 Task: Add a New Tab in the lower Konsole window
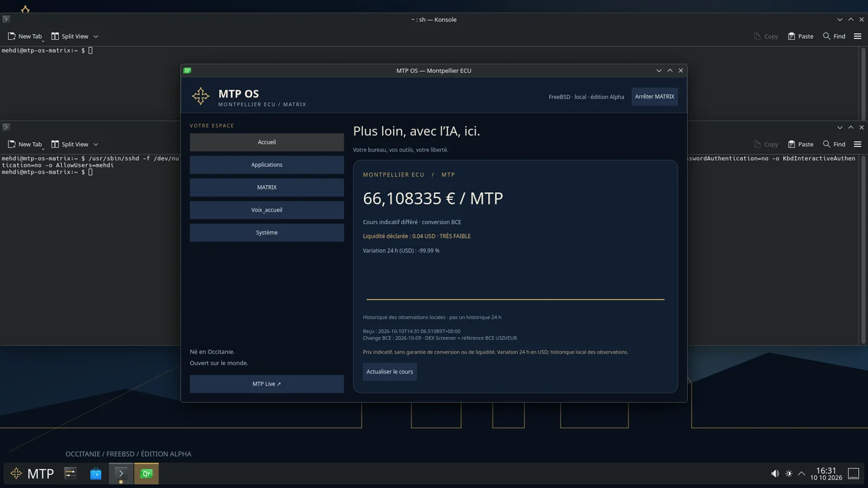click(x=25, y=145)
